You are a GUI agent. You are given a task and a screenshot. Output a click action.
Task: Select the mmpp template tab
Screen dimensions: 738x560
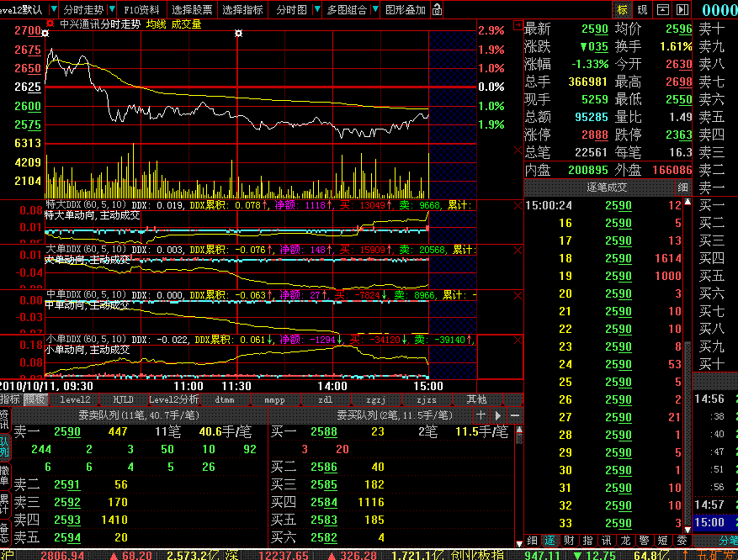tap(275, 399)
